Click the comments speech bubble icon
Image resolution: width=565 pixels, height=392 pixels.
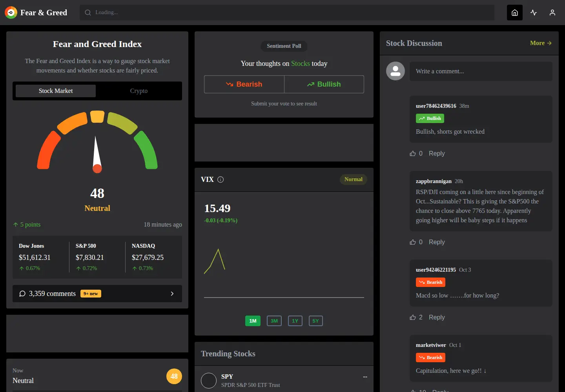coord(22,294)
